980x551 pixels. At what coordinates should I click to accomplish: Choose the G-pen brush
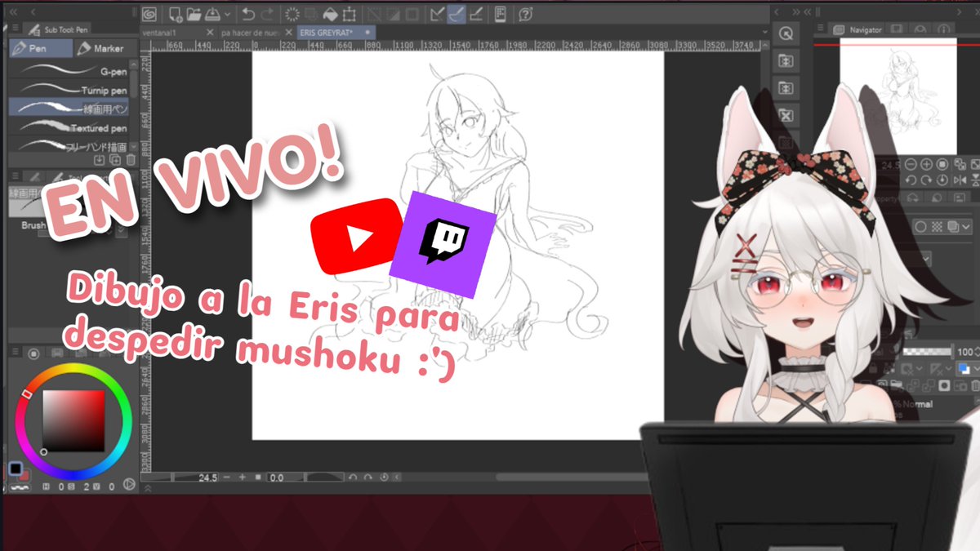69,71
